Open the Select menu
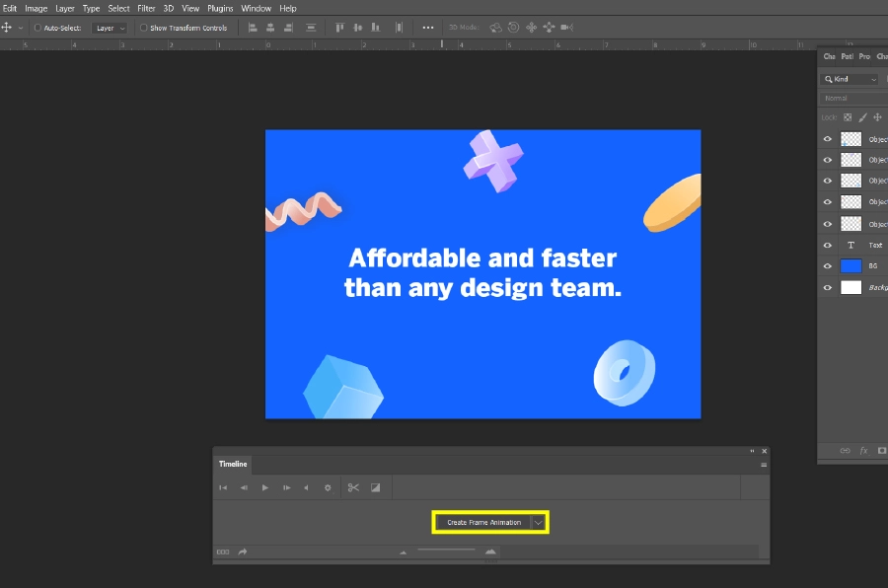Viewport: 888px width, 588px height. point(118,8)
